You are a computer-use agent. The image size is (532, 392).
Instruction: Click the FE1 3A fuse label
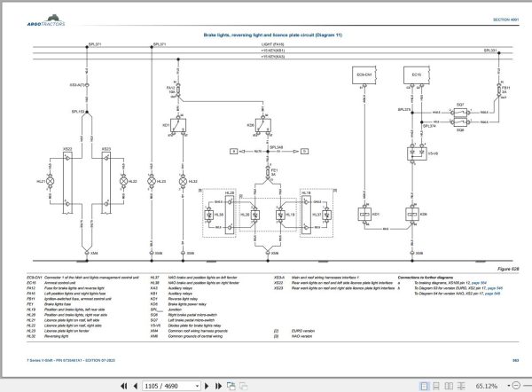(x=274, y=172)
